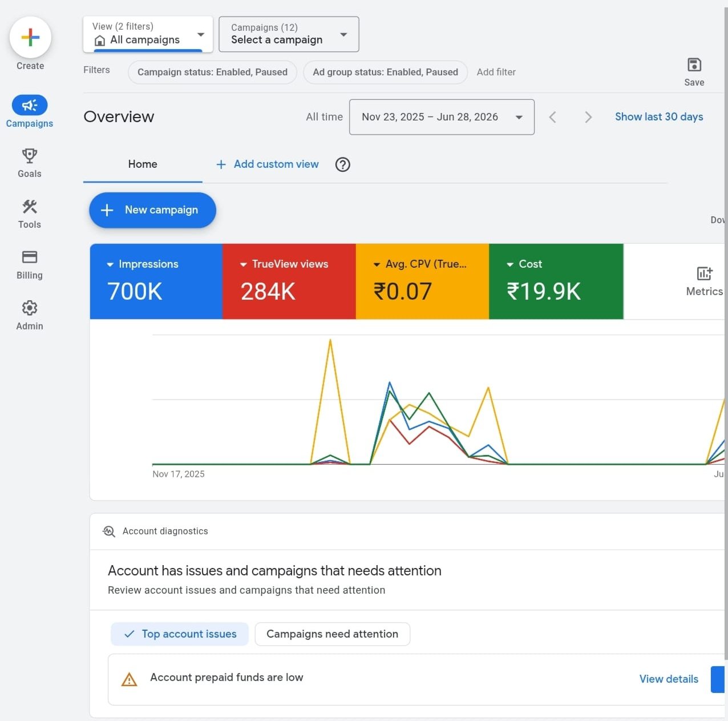Click the ₹19.9K cost value
The image size is (728, 721).
(543, 292)
